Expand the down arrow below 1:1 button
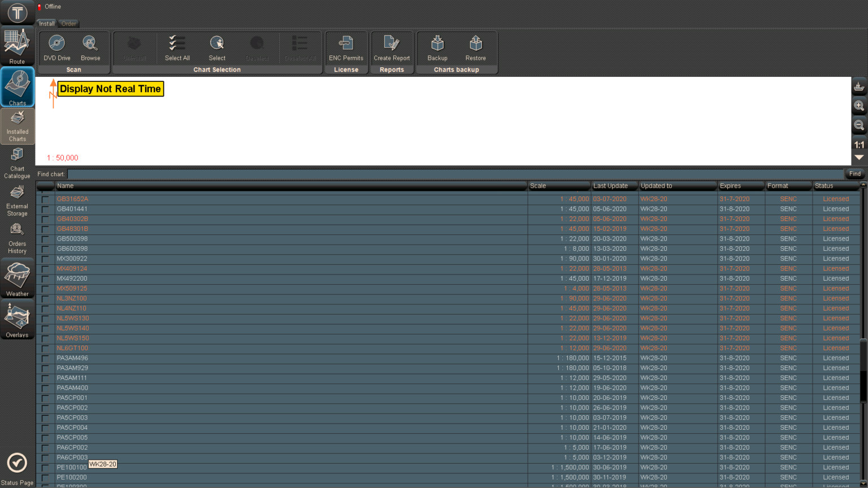Image resolution: width=868 pixels, height=488 pixels. 859,158
